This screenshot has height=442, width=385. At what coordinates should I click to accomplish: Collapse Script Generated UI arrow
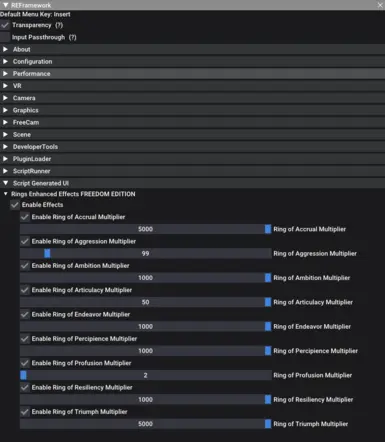click(5, 183)
